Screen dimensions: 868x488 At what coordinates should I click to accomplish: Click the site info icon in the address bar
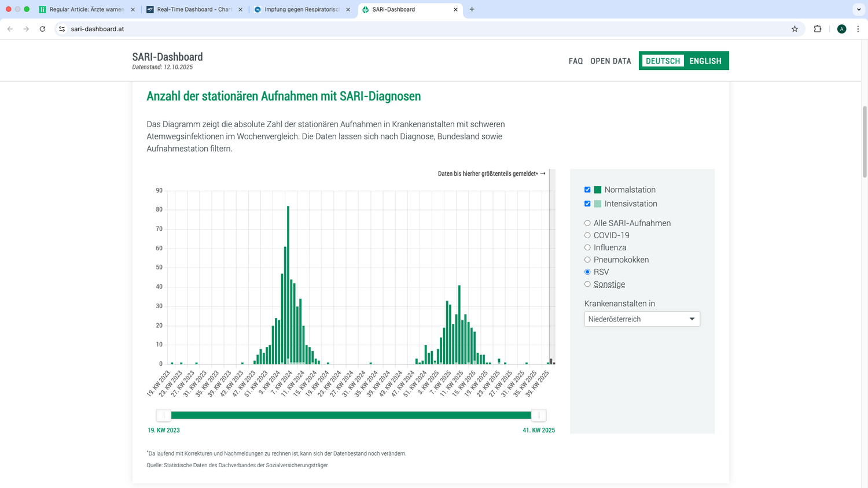coord(61,28)
